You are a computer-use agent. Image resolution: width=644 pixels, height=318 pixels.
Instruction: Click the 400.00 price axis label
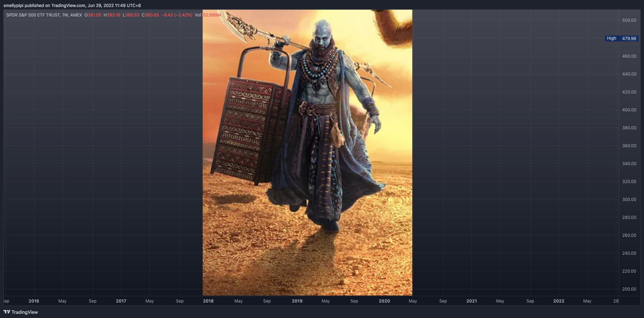(x=629, y=110)
